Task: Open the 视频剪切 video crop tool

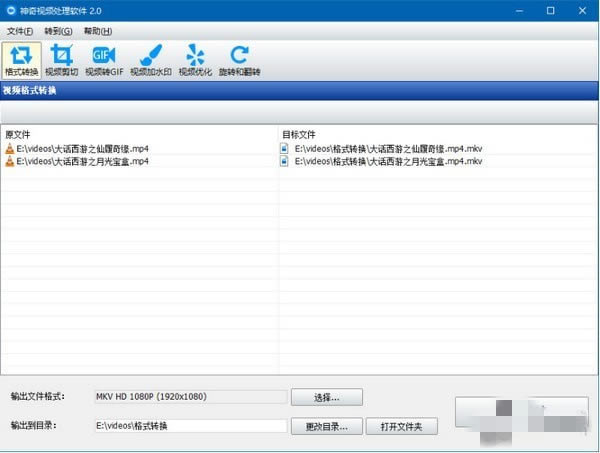Action: click(x=62, y=60)
